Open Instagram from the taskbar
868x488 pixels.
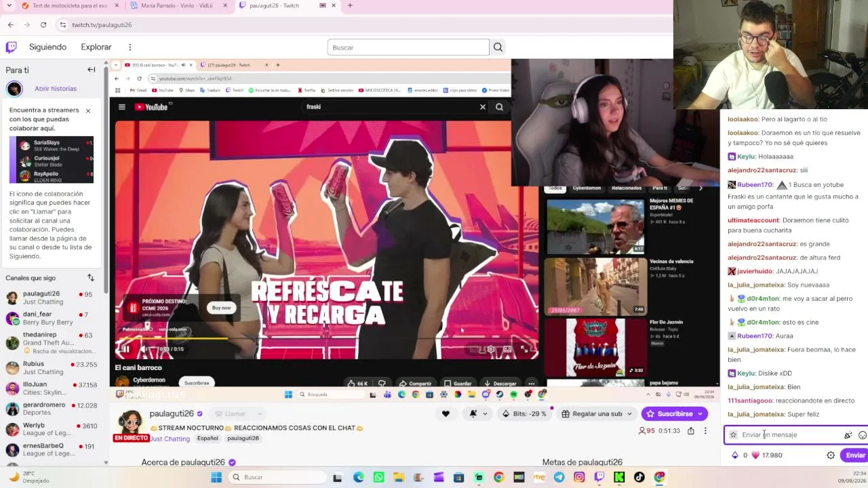pyautogui.click(x=579, y=477)
